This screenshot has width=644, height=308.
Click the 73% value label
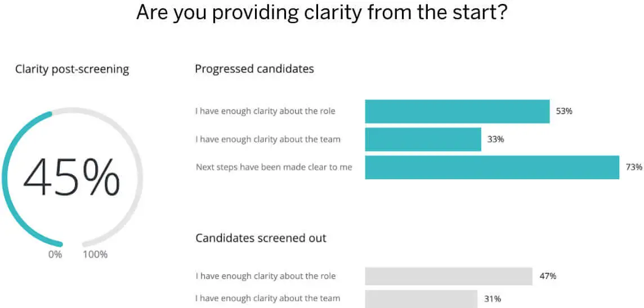[x=634, y=167]
